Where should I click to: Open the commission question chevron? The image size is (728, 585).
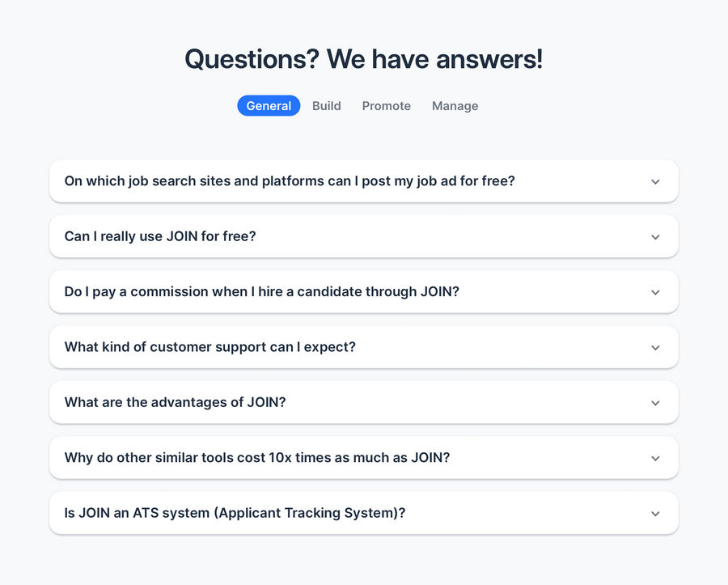[655, 292]
